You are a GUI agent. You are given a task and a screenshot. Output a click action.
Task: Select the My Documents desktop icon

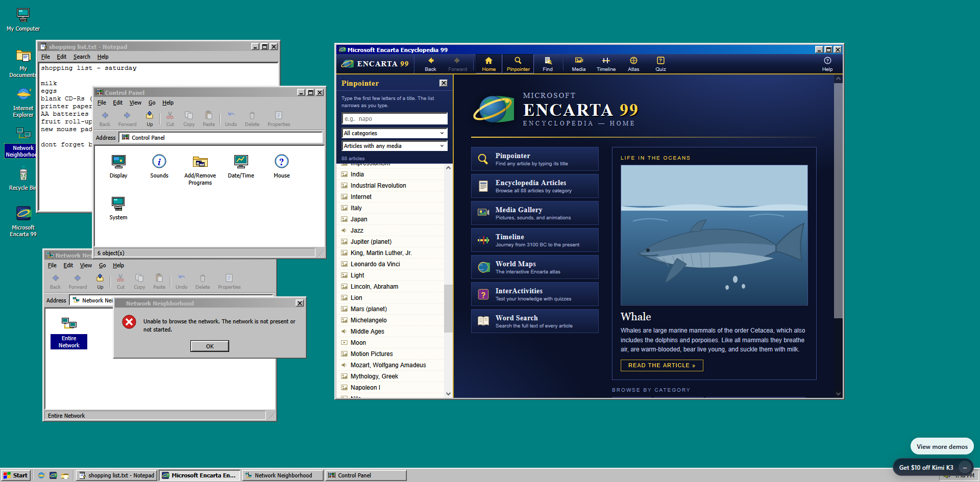[x=23, y=64]
